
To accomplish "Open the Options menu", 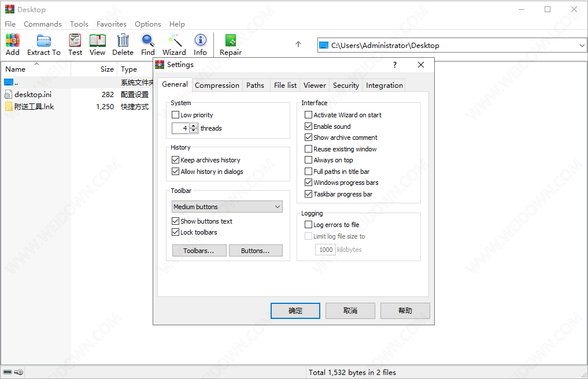I will [148, 24].
